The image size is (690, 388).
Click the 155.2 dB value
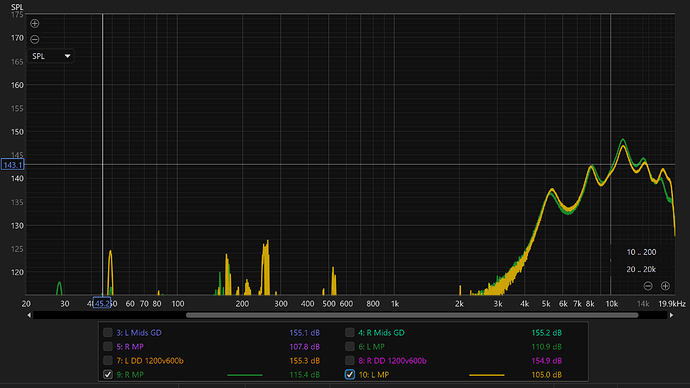click(547, 333)
